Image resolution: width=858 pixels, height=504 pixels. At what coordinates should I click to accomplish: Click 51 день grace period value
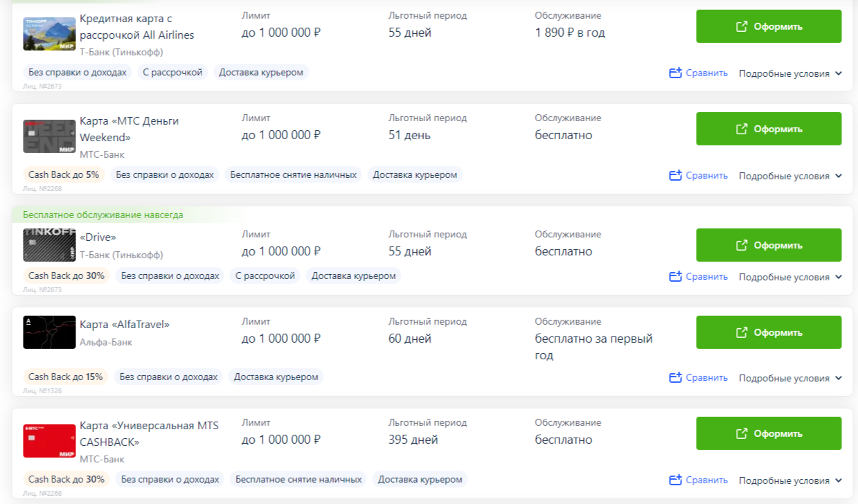coord(409,135)
